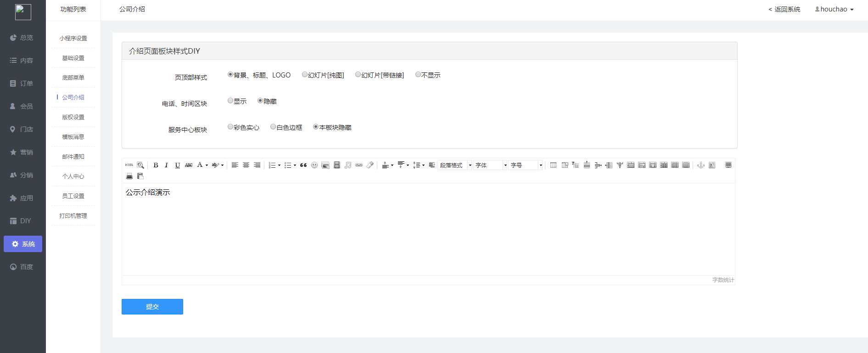
Task: Select 幻灯片[带链接] header style
Action: pyautogui.click(x=358, y=75)
